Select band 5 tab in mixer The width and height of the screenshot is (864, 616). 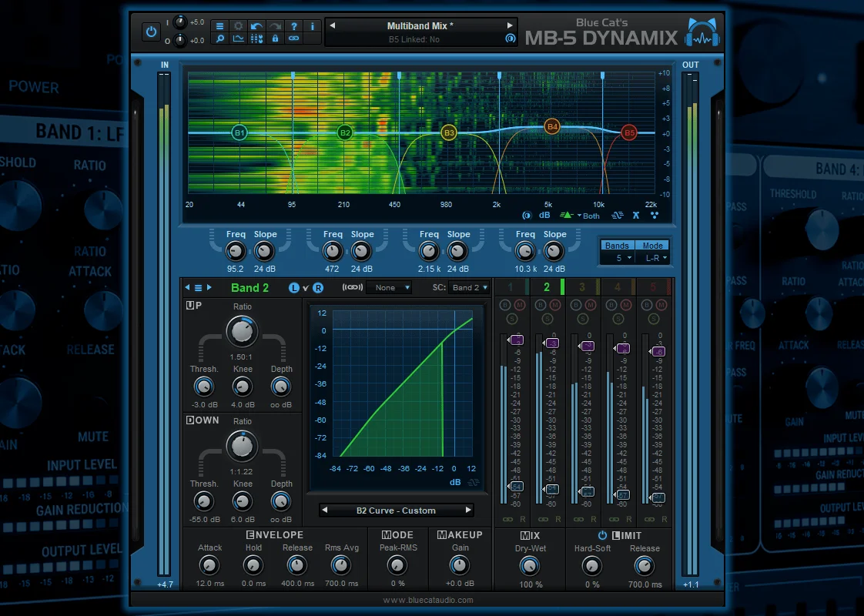(x=654, y=287)
